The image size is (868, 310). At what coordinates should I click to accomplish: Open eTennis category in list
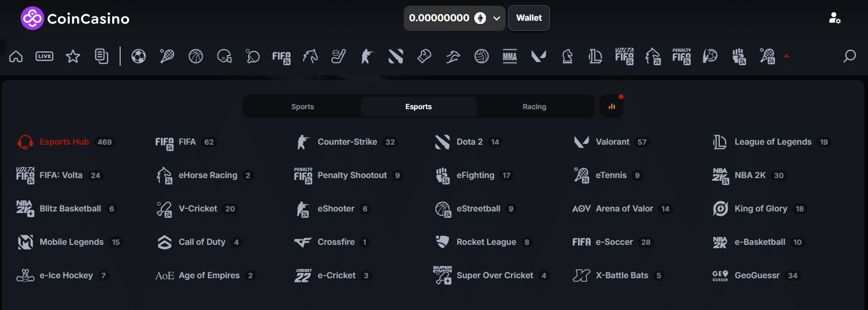[609, 175]
